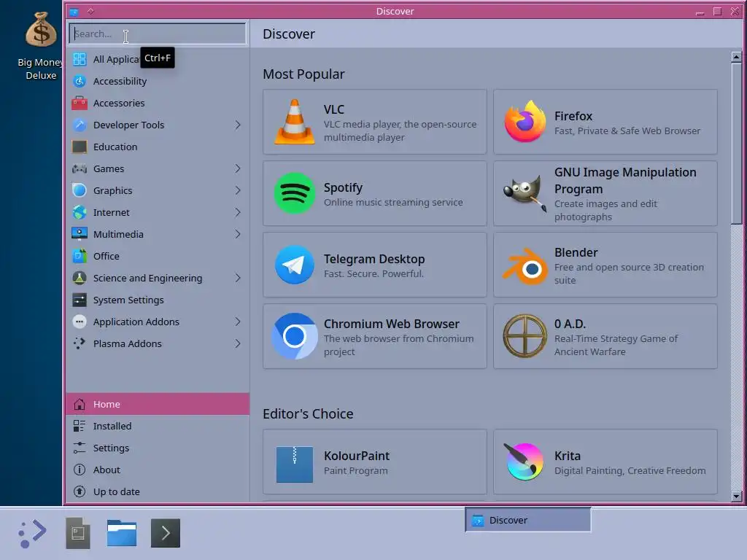
Task: Click the vertical scrollbar handle
Action: (736, 144)
